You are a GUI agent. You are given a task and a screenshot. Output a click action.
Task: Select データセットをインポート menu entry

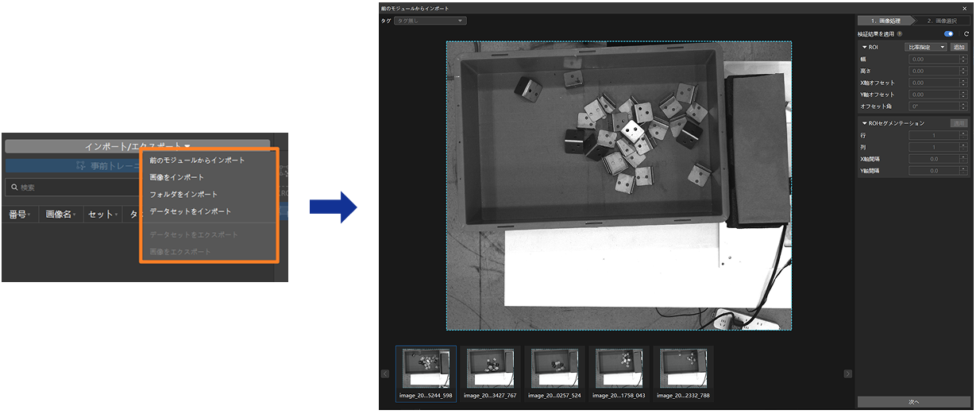coord(191,211)
